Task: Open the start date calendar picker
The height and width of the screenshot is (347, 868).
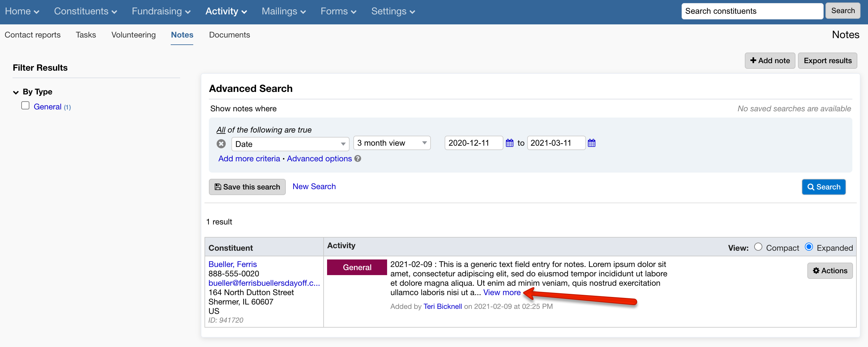Action: point(509,143)
